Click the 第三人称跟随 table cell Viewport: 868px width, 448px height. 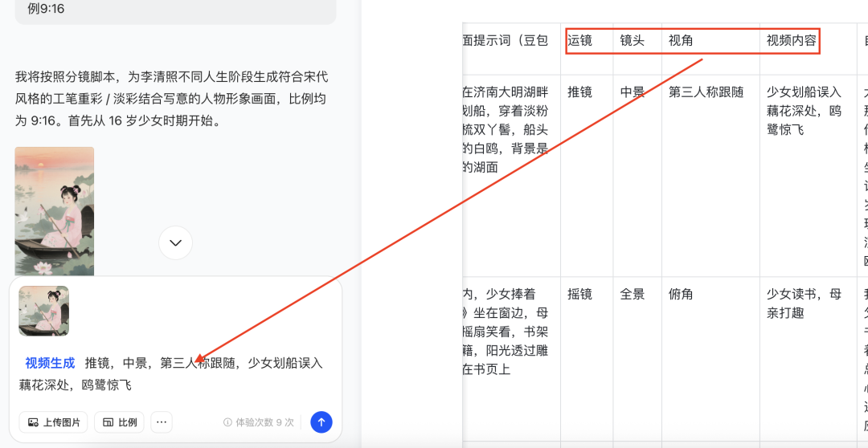pos(710,176)
